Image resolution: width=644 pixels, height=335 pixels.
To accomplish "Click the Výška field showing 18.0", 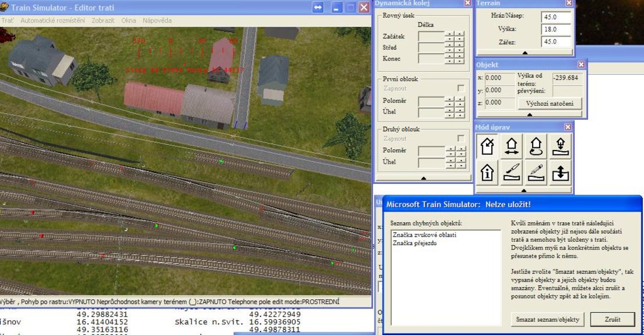I will (557, 29).
